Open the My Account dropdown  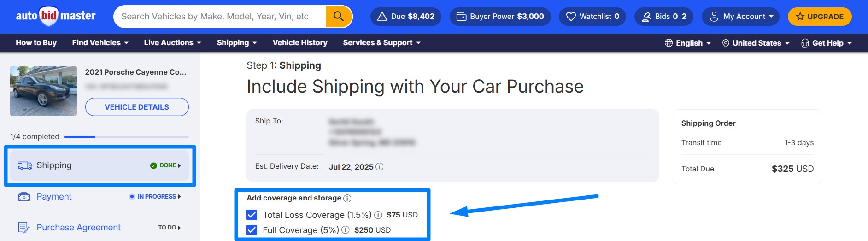tap(740, 17)
